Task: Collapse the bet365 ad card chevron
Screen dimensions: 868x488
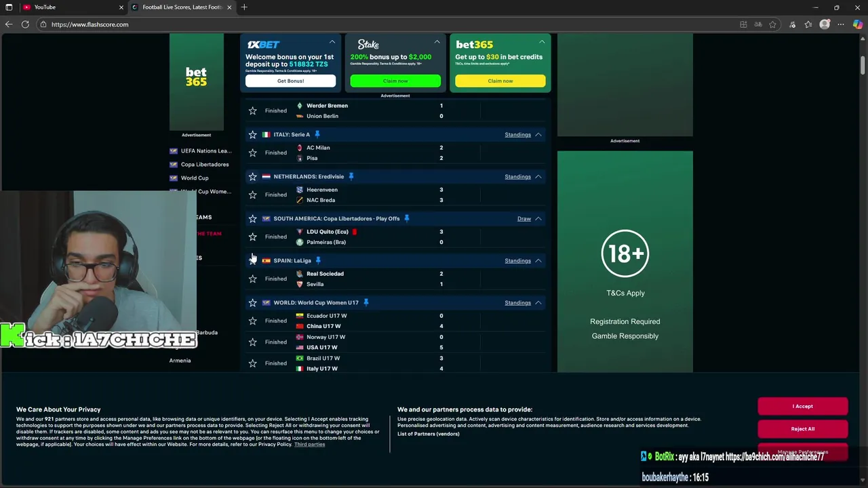Action: [x=541, y=42]
